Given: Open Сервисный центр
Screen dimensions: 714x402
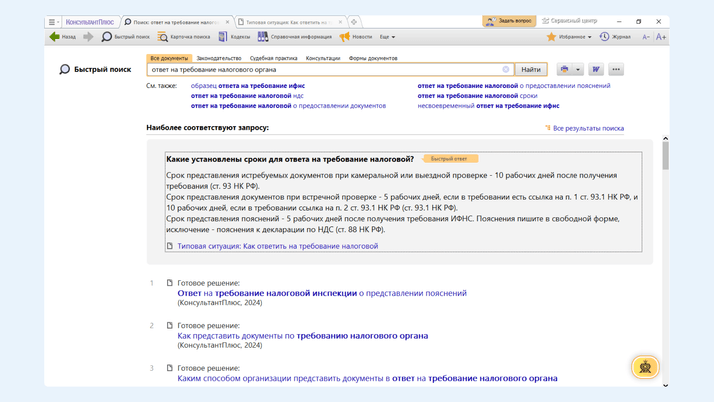Looking at the screenshot, I should pyautogui.click(x=569, y=21).
